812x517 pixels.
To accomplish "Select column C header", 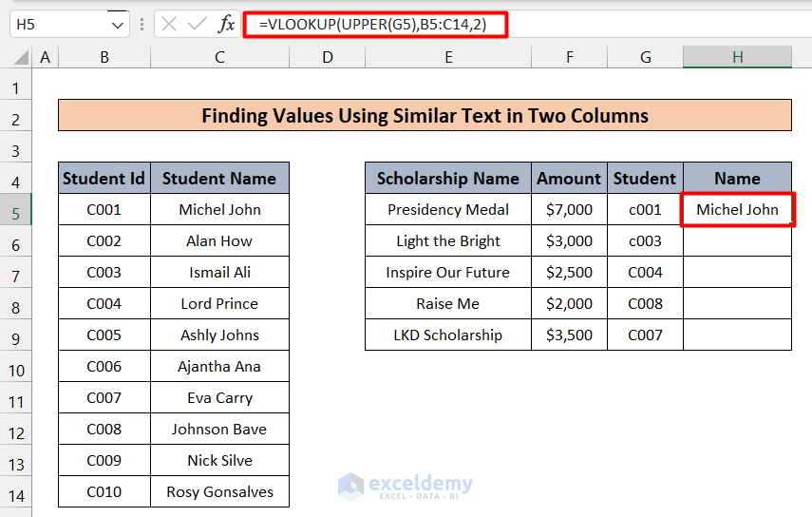I will click(x=219, y=57).
